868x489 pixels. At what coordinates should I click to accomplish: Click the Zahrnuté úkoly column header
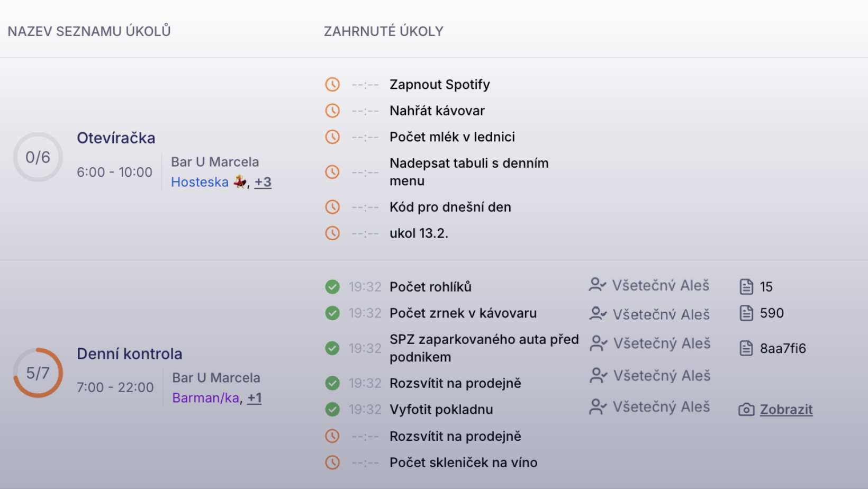[x=384, y=31]
